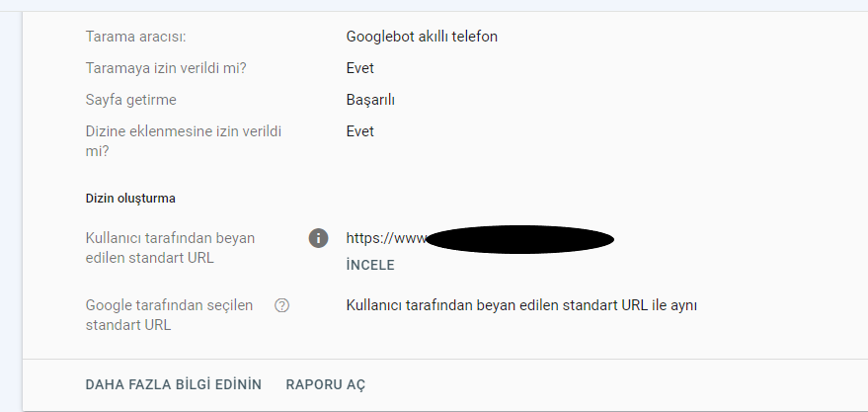Click the Evet value for indexing permission
Image resolution: width=868 pixels, height=412 pixels.
[x=359, y=131]
